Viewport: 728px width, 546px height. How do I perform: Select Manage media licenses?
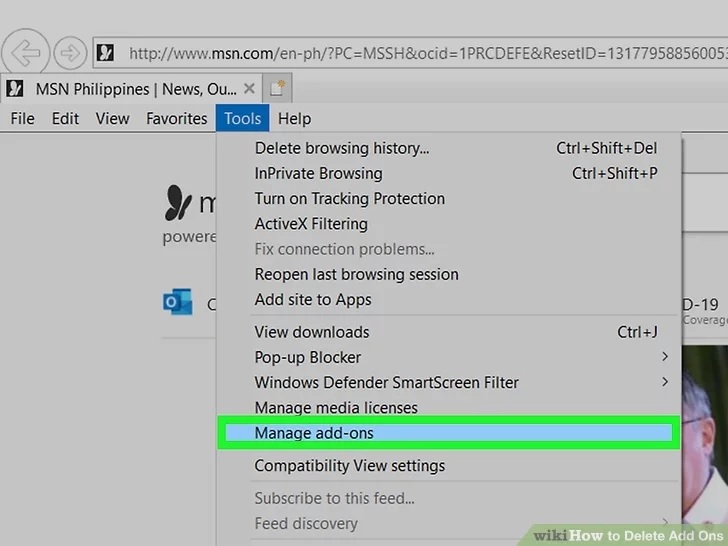point(449,408)
